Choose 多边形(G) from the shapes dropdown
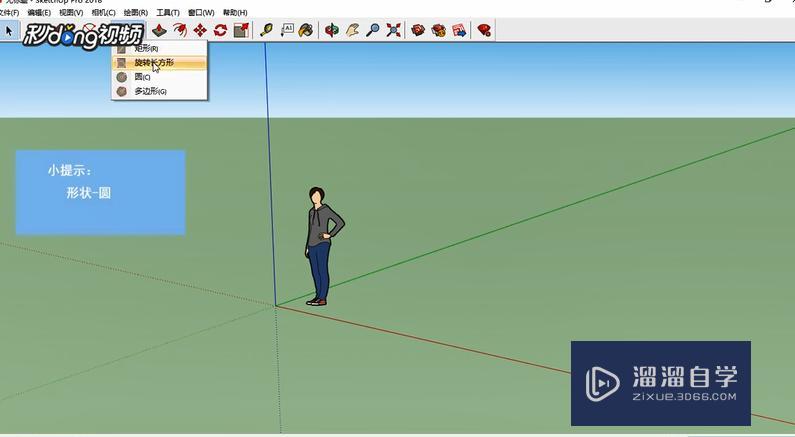Screen dimensions: 795x437 point(159,91)
